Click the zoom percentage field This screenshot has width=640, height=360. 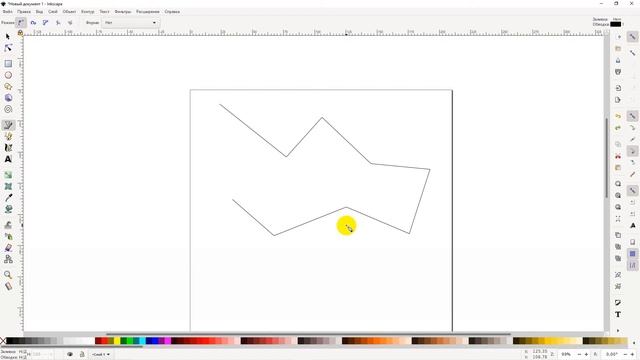(566, 354)
